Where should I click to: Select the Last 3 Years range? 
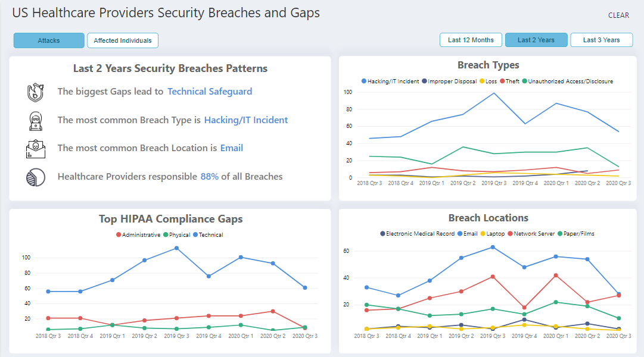[x=601, y=40]
